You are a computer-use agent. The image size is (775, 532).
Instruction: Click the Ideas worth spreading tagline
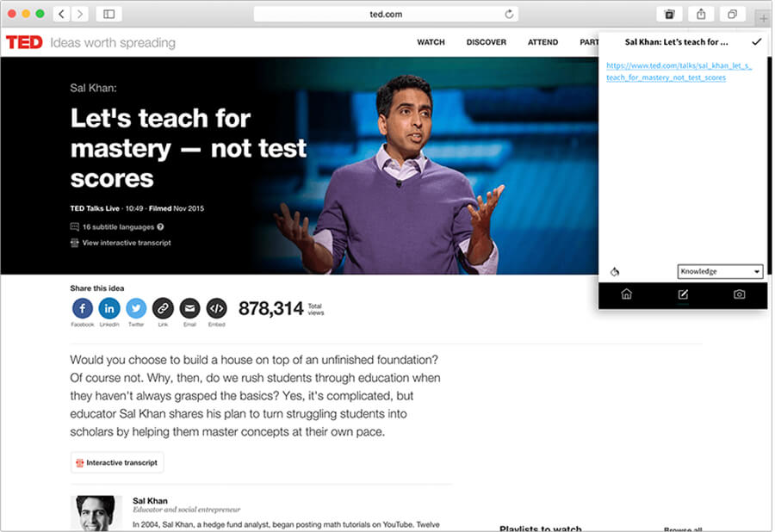113,43
